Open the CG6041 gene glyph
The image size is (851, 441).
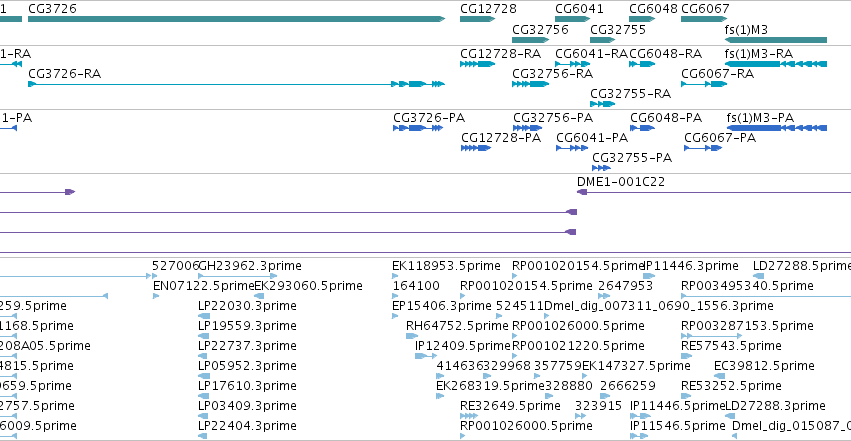click(x=573, y=19)
